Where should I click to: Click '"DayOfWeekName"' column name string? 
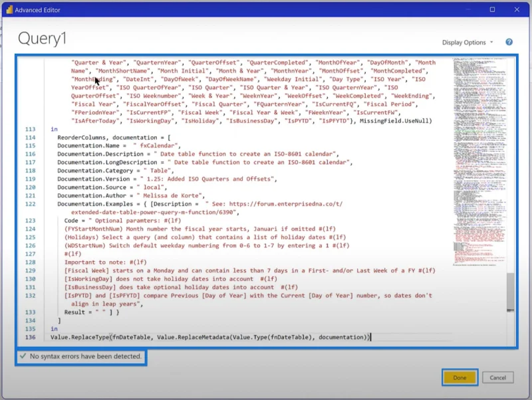(x=231, y=79)
